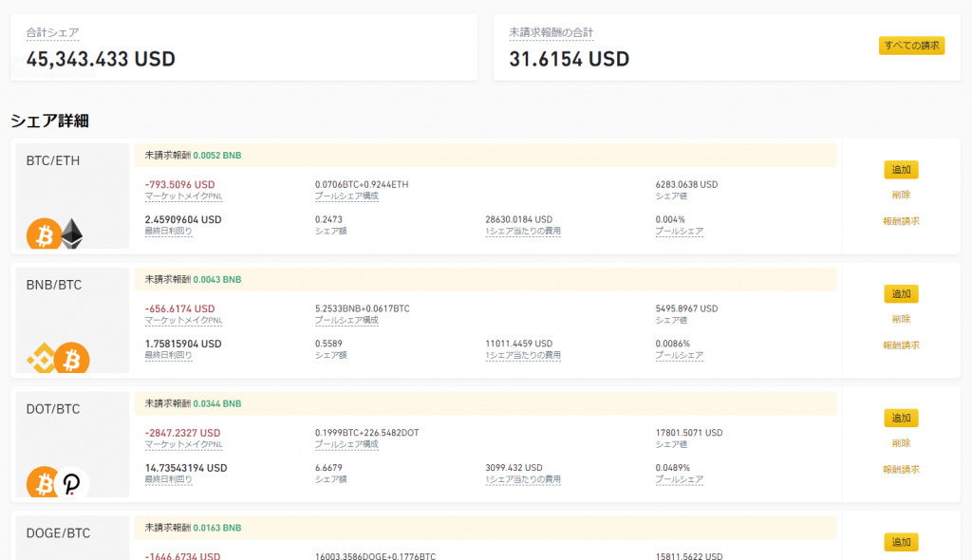Click 追加 button for BTC/ETH pool
Image resolution: width=972 pixels, height=560 pixels.
coord(901,169)
